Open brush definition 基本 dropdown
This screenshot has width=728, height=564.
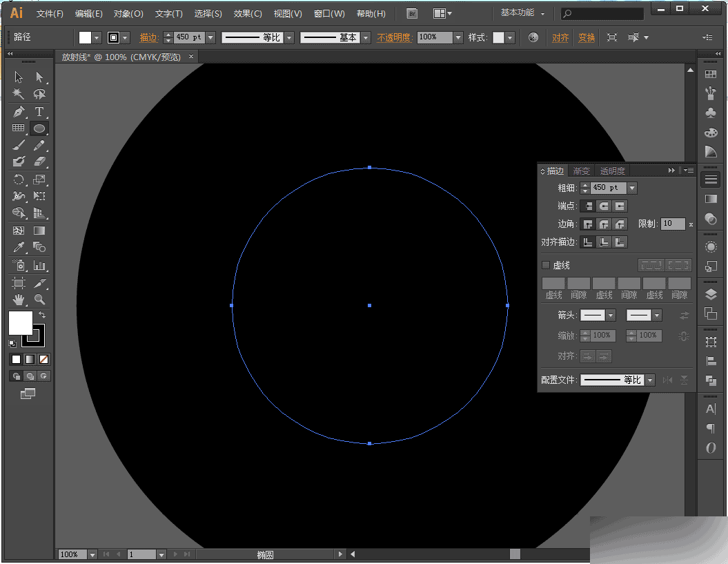tap(366, 38)
